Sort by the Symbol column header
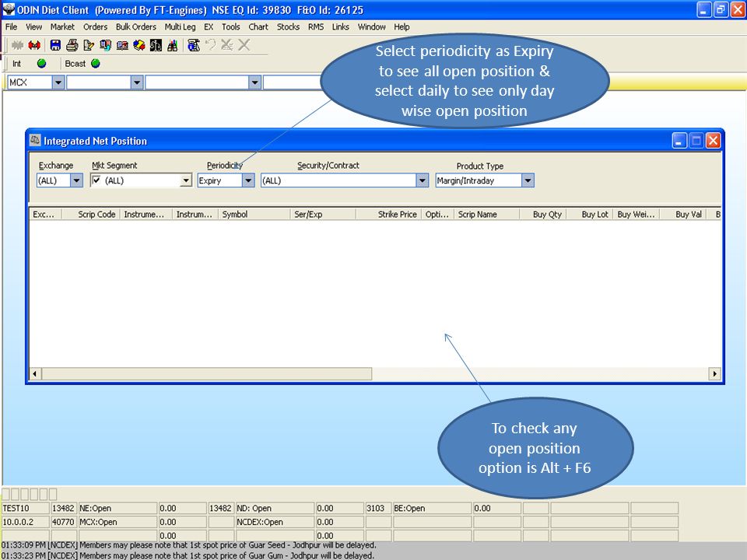 tap(254, 215)
